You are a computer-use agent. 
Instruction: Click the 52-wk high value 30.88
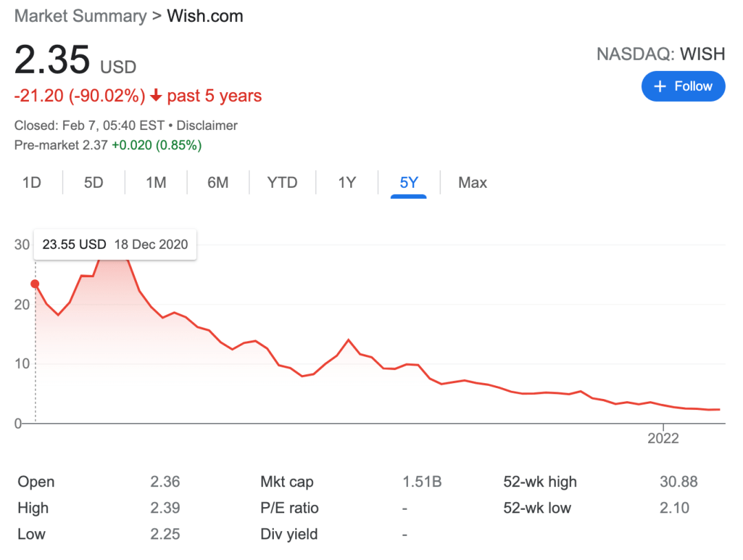pyautogui.click(x=678, y=482)
